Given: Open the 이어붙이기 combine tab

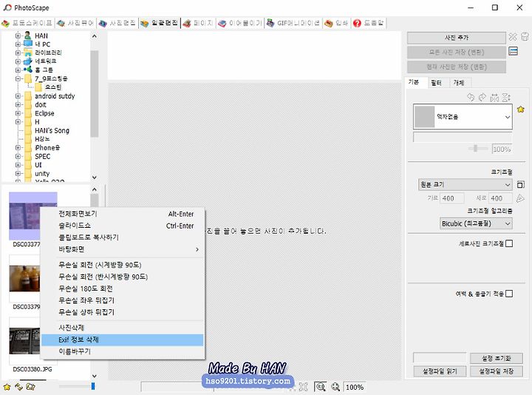Looking at the screenshot, I should (240, 23).
